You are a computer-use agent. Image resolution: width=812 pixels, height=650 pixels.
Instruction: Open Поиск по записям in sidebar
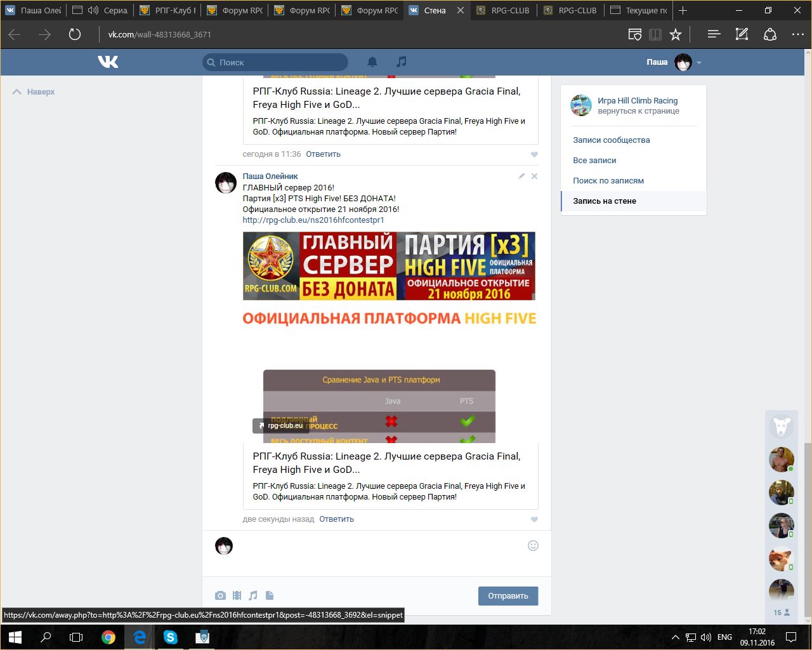[x=608, y=181]
